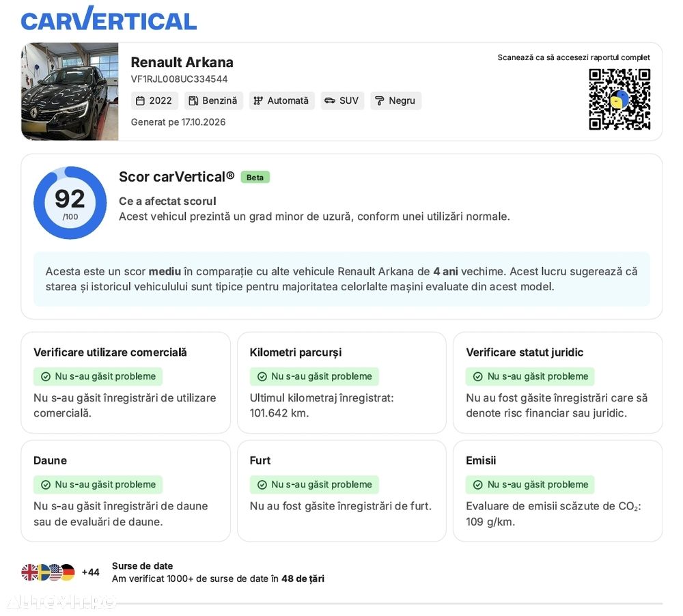This screenshot has height=616, width=683.
Task: Click check icon under Furt
Action: click(262, 485)
